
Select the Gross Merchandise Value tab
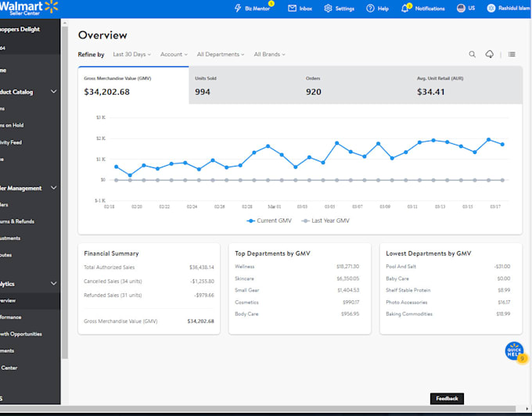pyautogui.click(x=133, y=85)
